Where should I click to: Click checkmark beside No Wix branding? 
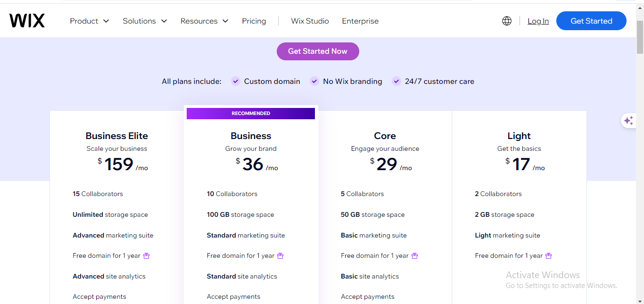(x=314, y=81)
